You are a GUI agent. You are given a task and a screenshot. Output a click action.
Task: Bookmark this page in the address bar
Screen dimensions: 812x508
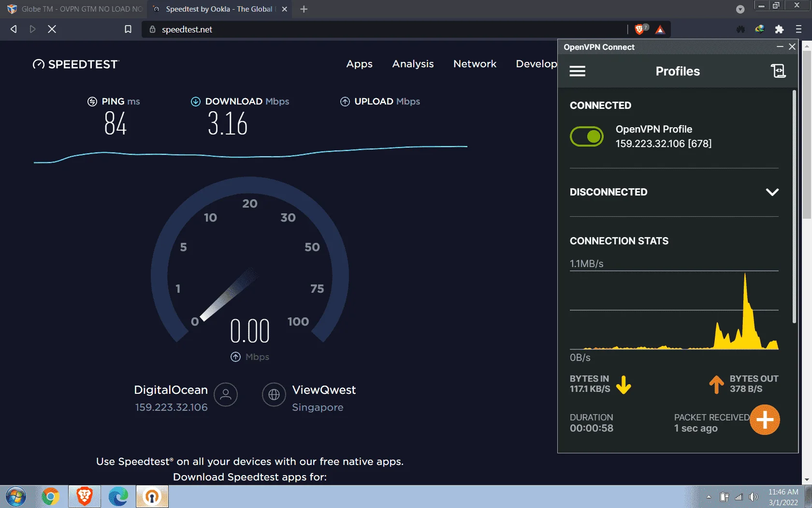tap(128, 29)
